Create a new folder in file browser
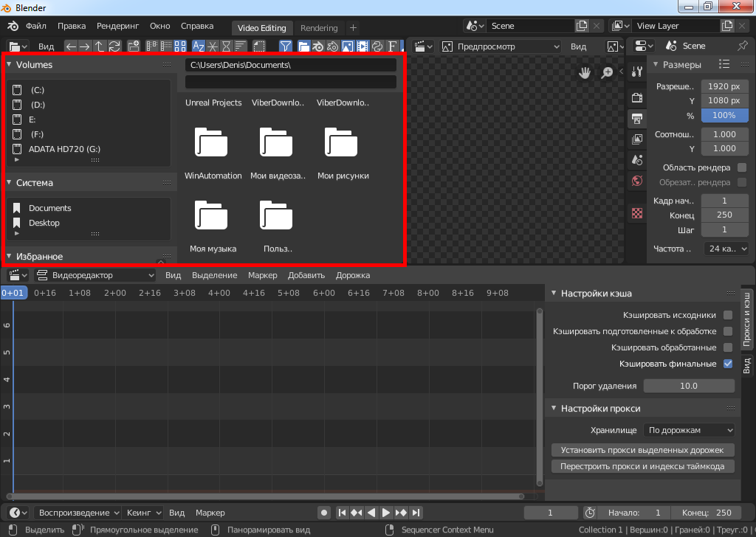Image resolution: width=756 pixels, height=537 pixels. pos(134,46)
